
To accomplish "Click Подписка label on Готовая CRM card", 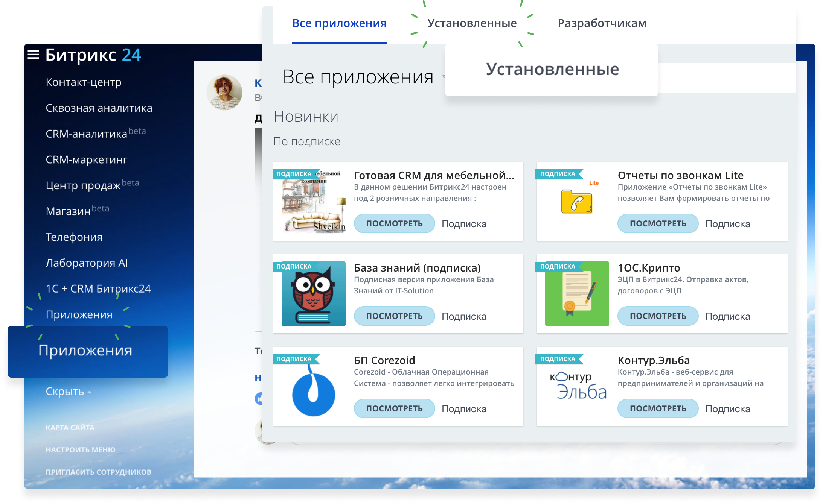I will click(464, 224).
